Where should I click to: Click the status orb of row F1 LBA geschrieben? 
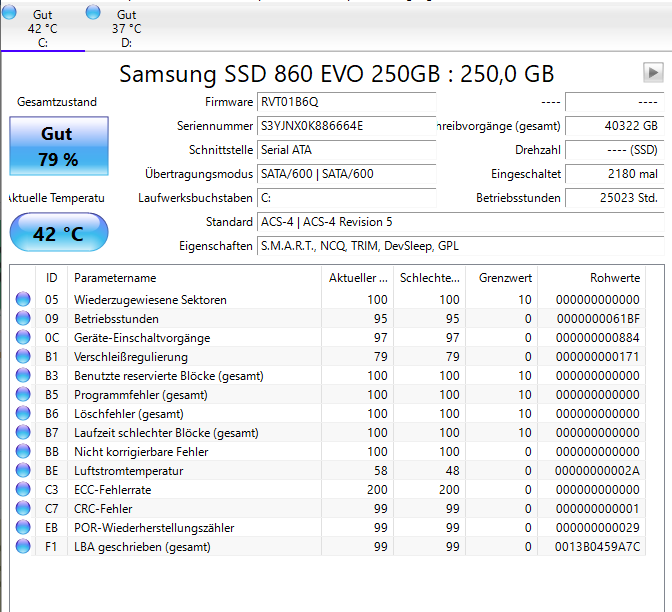pos(23,546)
